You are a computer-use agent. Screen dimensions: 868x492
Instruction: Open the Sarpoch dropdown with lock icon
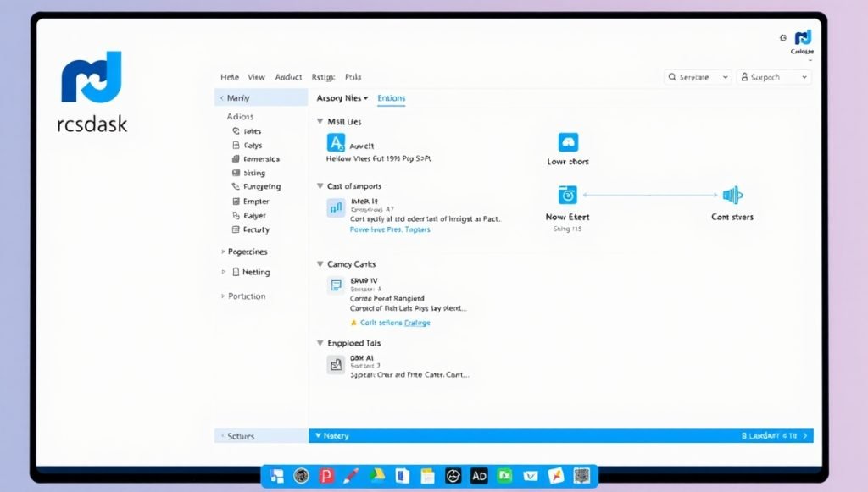(773, 77)
